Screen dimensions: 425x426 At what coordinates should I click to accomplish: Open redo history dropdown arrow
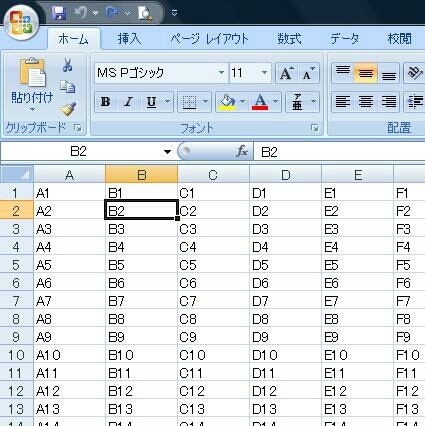click(x=127, y=13)
